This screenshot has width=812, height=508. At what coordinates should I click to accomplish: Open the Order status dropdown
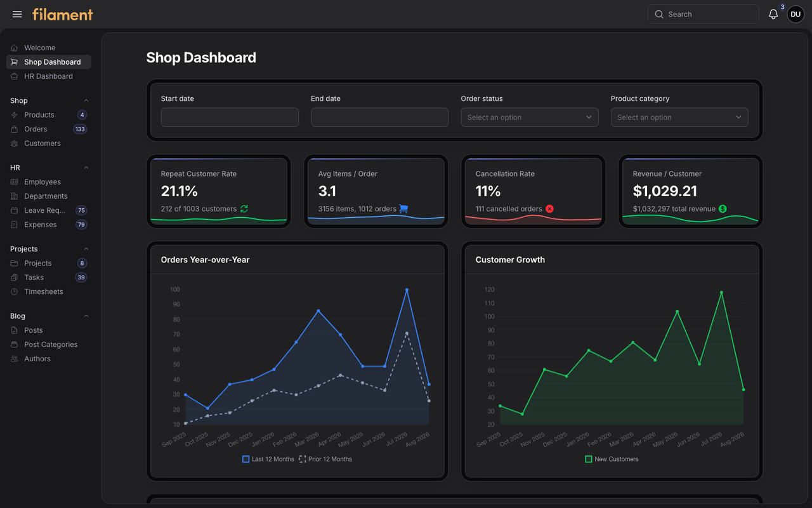(x=530, y=117)
